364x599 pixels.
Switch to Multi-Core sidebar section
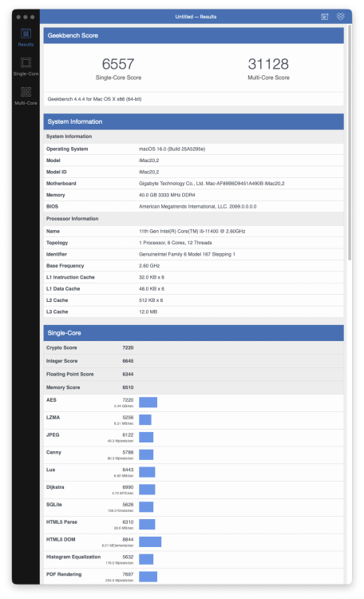[26, 96]
